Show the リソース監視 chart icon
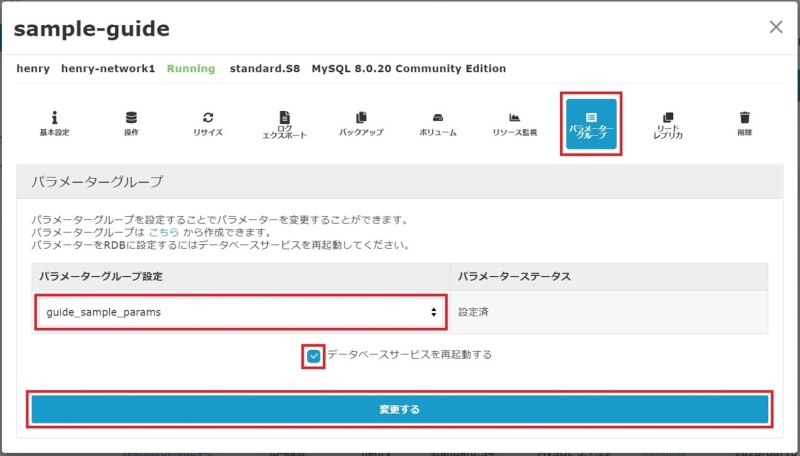The height and width of the screenshot is (456, 800). pyautogui.click(x=514, y=123)
